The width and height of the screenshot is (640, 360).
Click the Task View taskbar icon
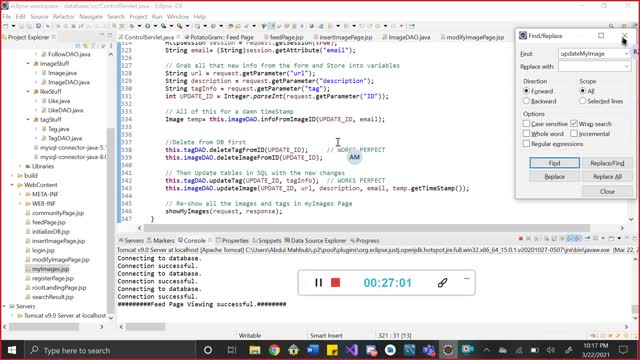[232, 350]
